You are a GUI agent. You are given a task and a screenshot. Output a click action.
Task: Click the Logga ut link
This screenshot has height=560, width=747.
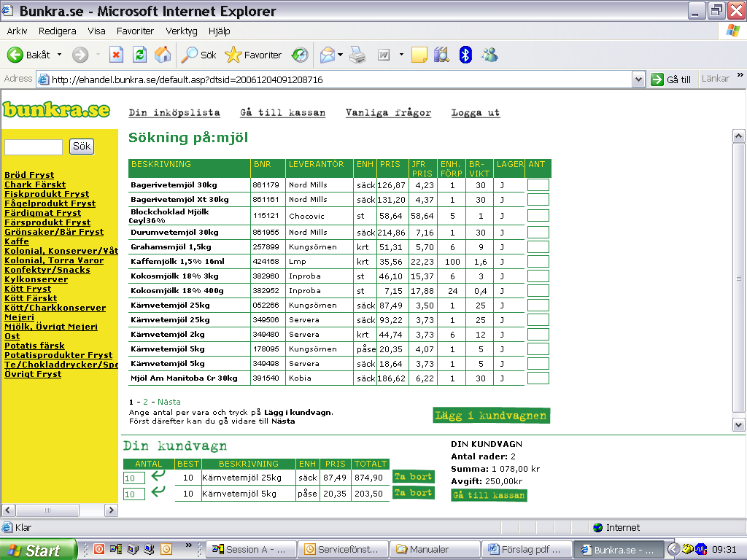pos(476,113)
